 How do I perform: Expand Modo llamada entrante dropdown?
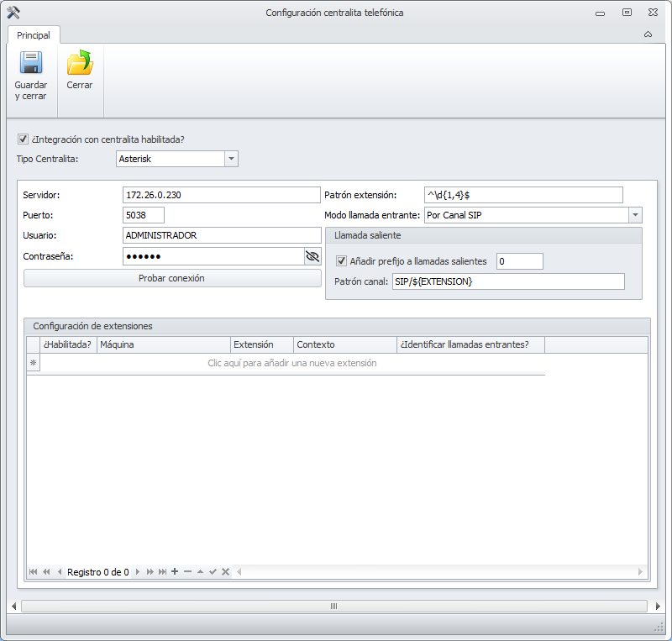click(635, 215)
